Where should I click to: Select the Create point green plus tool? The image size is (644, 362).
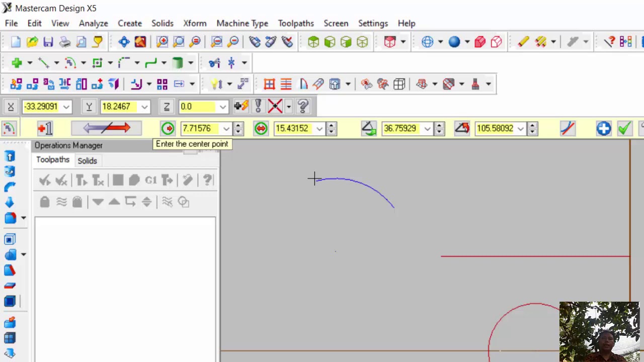tap(17, 63)
